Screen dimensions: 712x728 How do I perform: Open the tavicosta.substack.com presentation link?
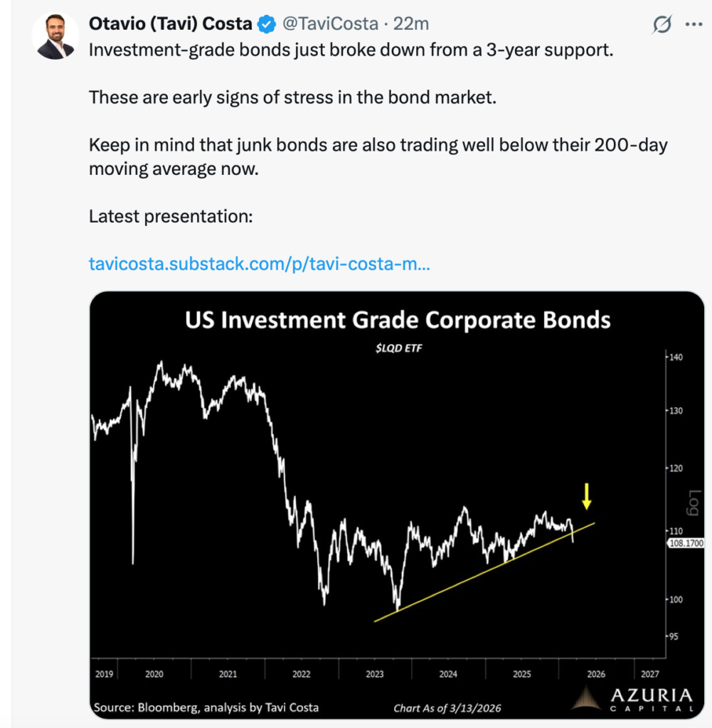click(x=259, y=264)
